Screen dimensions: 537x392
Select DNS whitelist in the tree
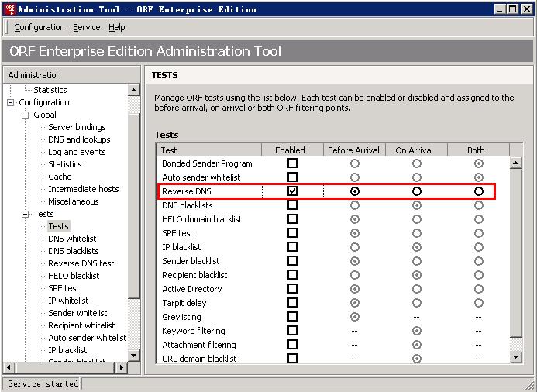coord(72,239)
